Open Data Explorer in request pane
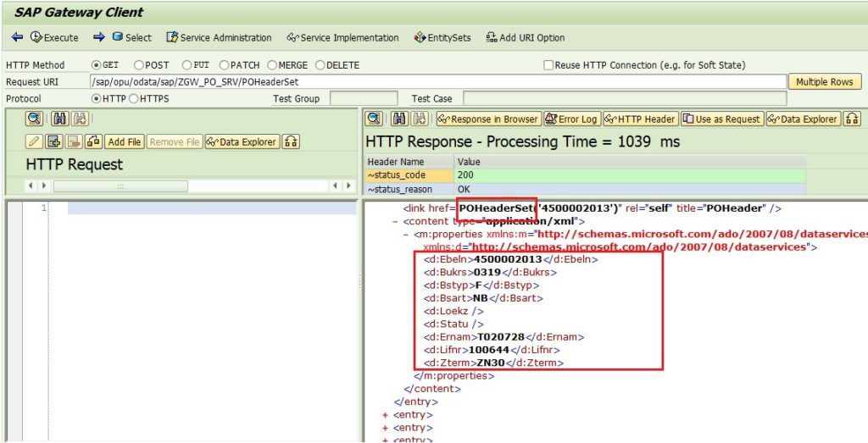Image resolution: width=868 pixels, height=443 pixels. click(x=242, y=141)
